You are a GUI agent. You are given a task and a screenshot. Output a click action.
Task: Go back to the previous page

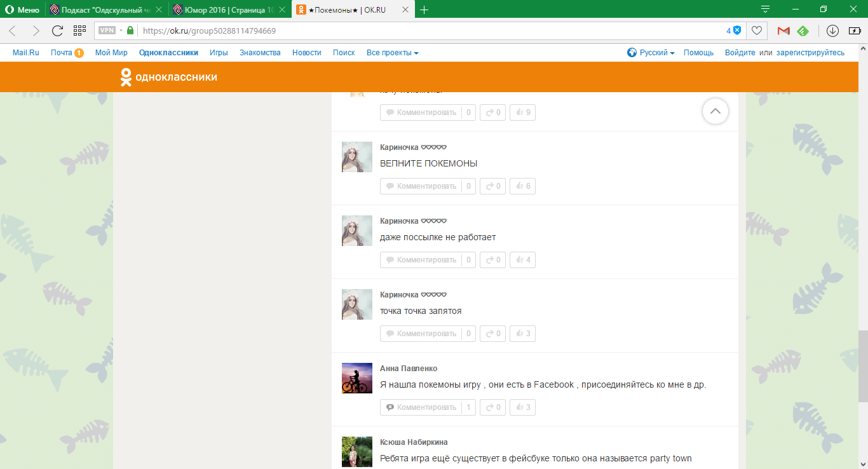(13, 31)
